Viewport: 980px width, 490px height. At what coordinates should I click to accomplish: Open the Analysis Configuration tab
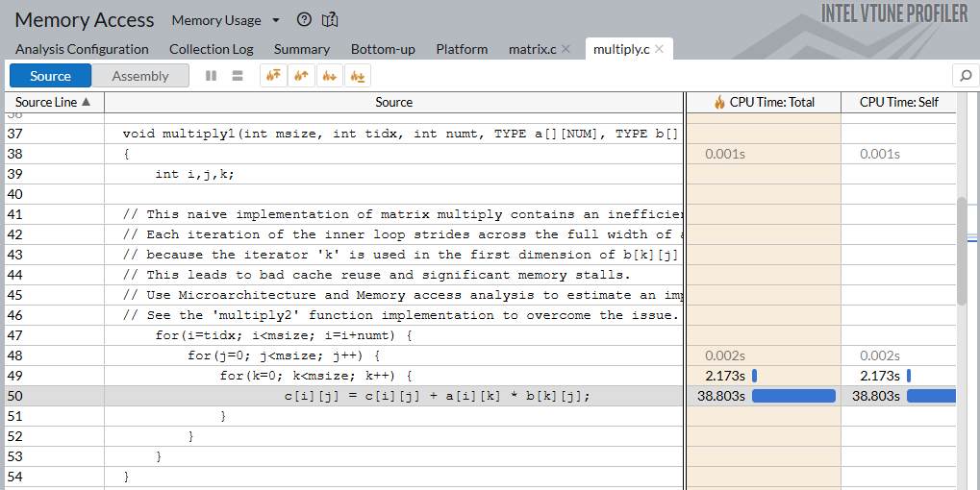[x=82, y=49]
